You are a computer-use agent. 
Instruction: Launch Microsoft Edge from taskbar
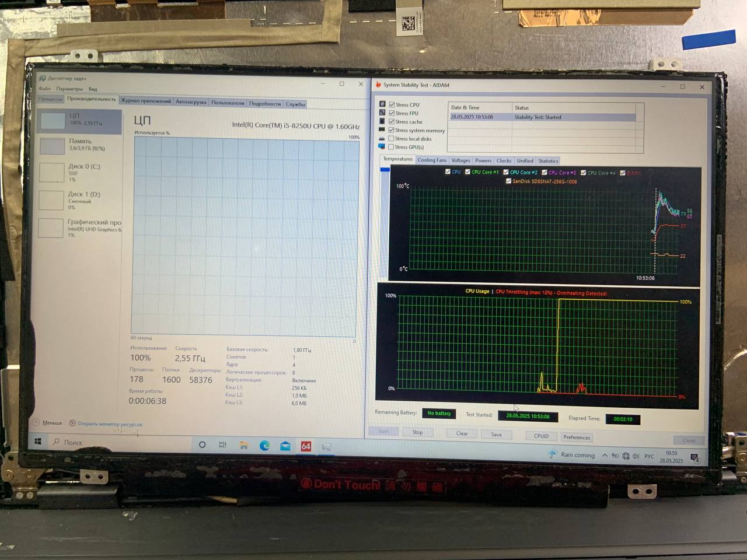(264, 446)
